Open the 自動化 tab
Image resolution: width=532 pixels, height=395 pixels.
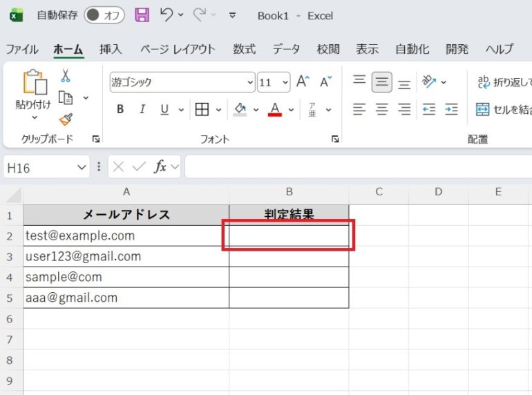pos(412,49)
